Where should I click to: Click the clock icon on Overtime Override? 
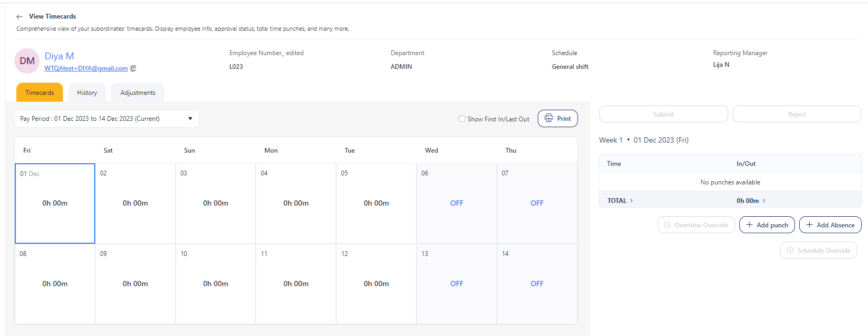coord(667,225)
